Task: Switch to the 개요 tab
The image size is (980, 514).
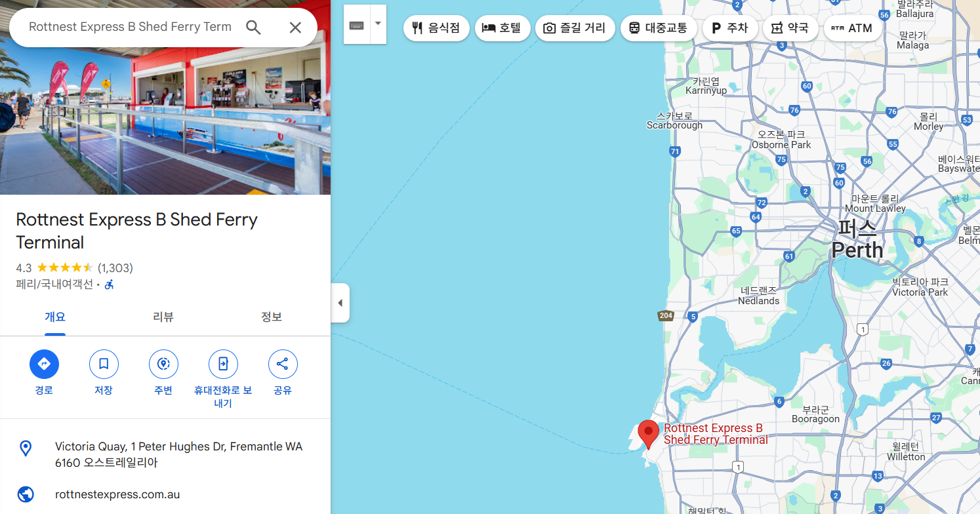Action: pyautogui.click(x=55, y=317)
